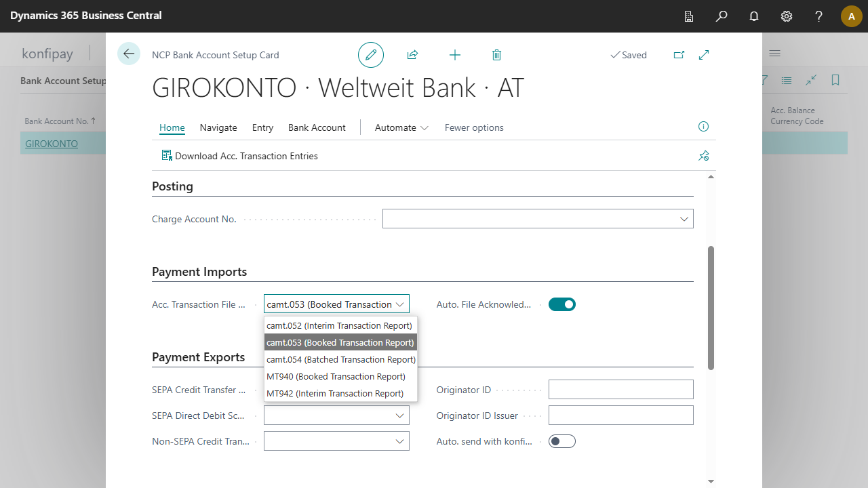Click Bank Account No. column header

pyautogui.click(x=60, y=121)
